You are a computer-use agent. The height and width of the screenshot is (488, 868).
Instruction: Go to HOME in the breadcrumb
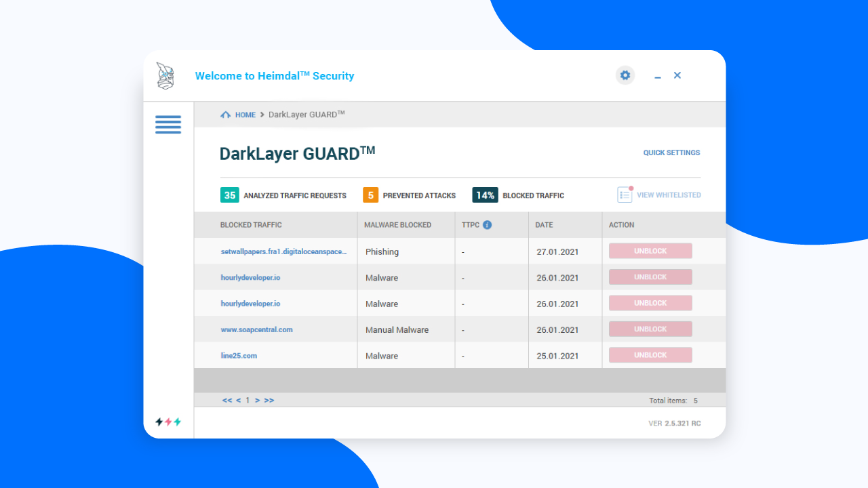(x=245, y=115)
